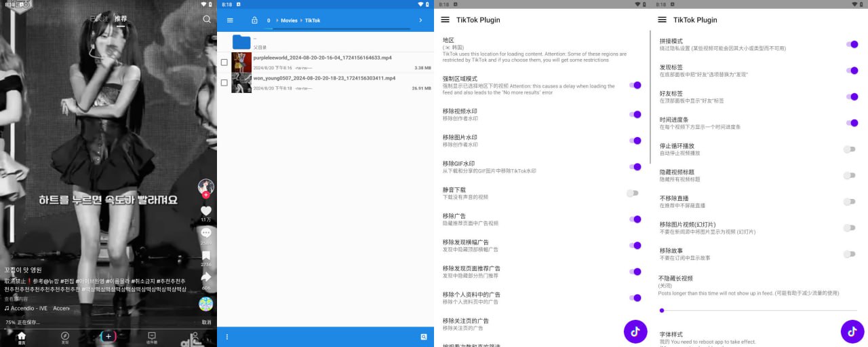Tap the share arrow icon

point(206,277)
